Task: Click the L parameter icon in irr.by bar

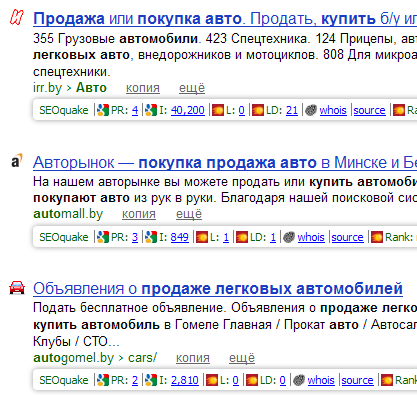Action: point(218,110)
